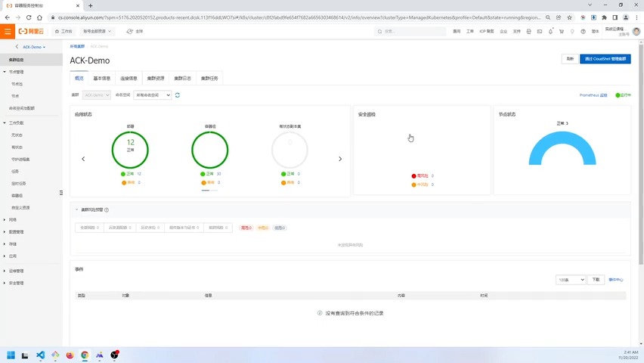This screenshot has height=363, width=644.
Task: Open the 命名空间 namespace dropdown
Action: point(153,95)
